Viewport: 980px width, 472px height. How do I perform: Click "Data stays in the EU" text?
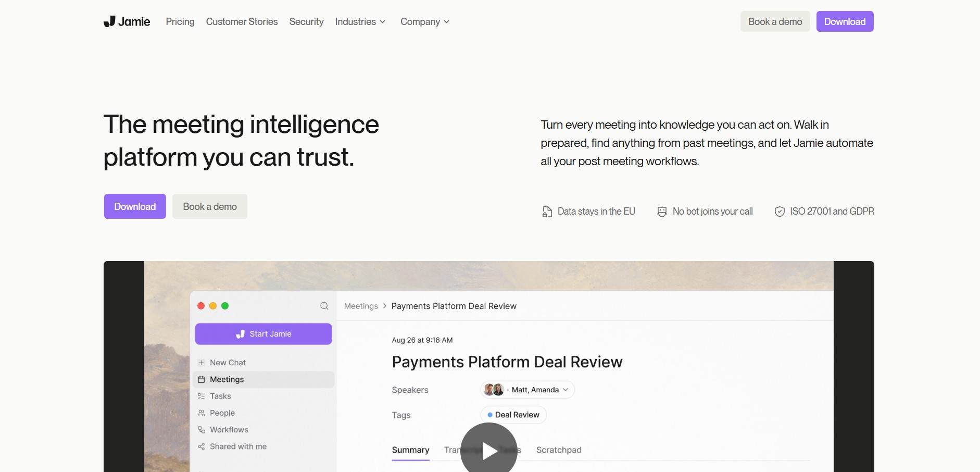[596, 212]
